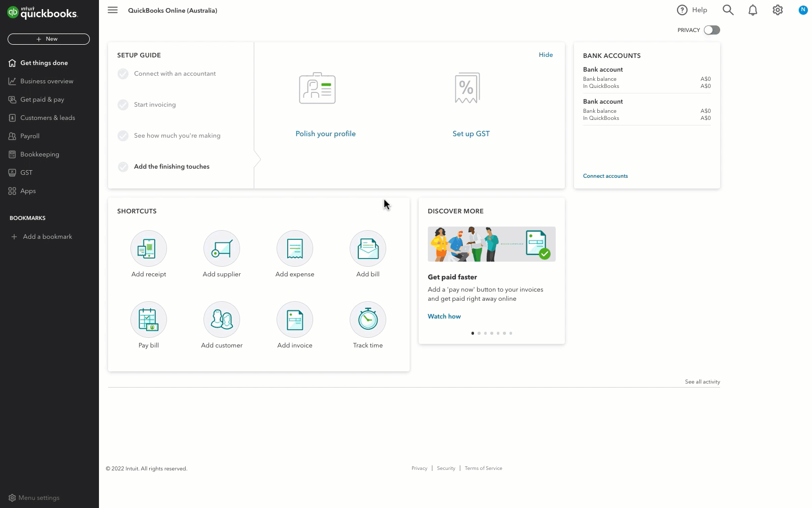Check the Connect with an accountant step
This screenshot has height=508, width=812.
(123, 74)
